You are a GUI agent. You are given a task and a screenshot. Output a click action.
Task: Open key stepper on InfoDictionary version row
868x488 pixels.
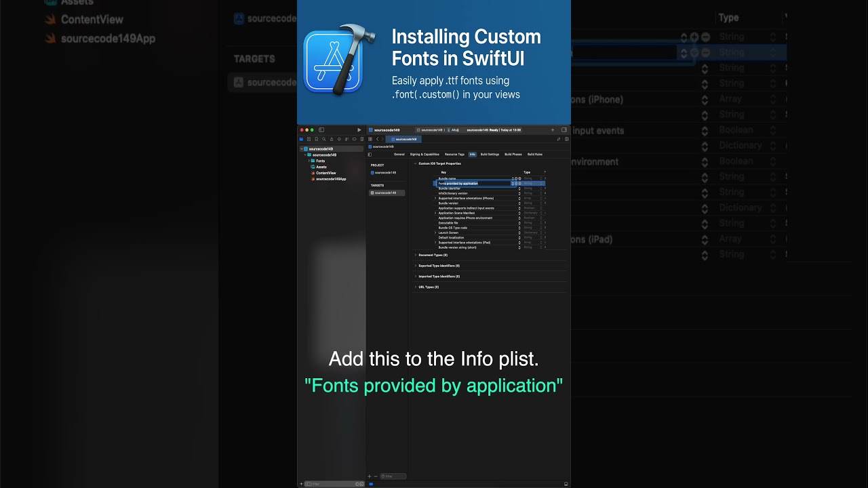[x=519, y=193]
